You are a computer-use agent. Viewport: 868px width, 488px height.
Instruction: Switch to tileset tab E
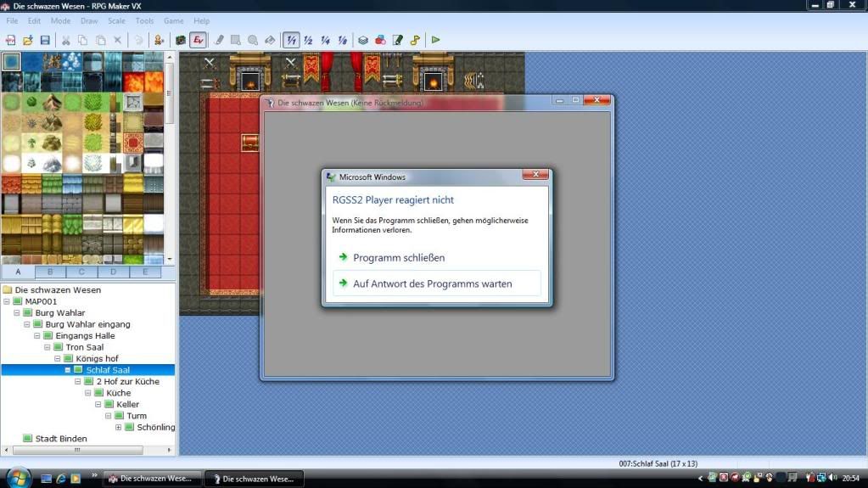pos(145,272)
